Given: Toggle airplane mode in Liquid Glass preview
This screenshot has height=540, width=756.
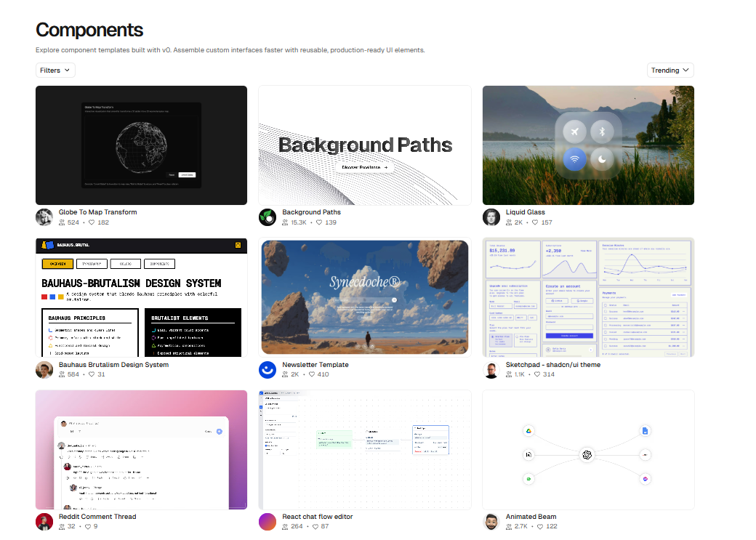Looking at the screenshot, I should (x=575, y=132).
